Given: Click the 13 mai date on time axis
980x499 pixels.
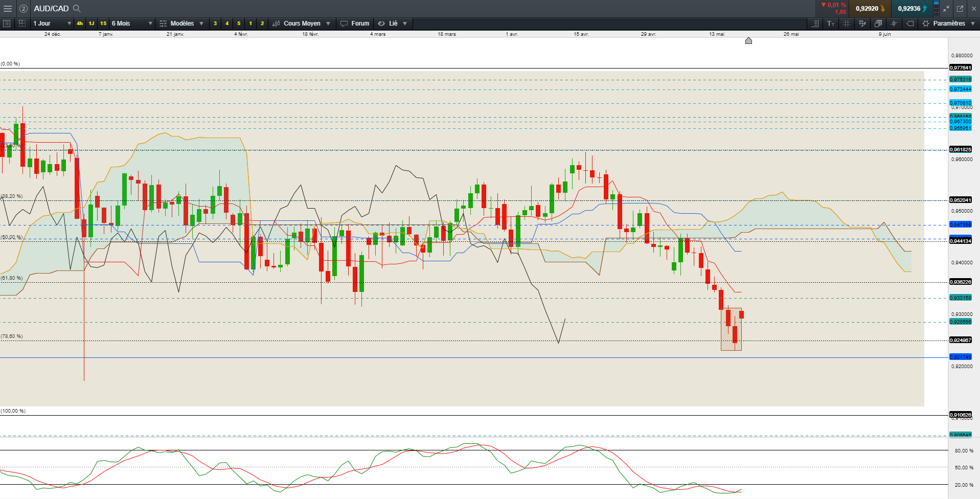Looking at the screenshot, I should coord(716,34).
